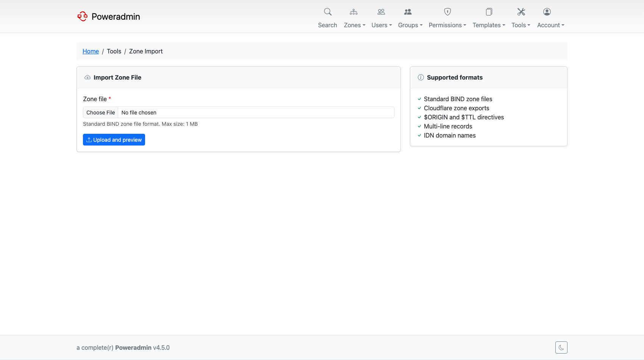Click the Users people icon
644x360 pixels.
[x=381, y=12]
